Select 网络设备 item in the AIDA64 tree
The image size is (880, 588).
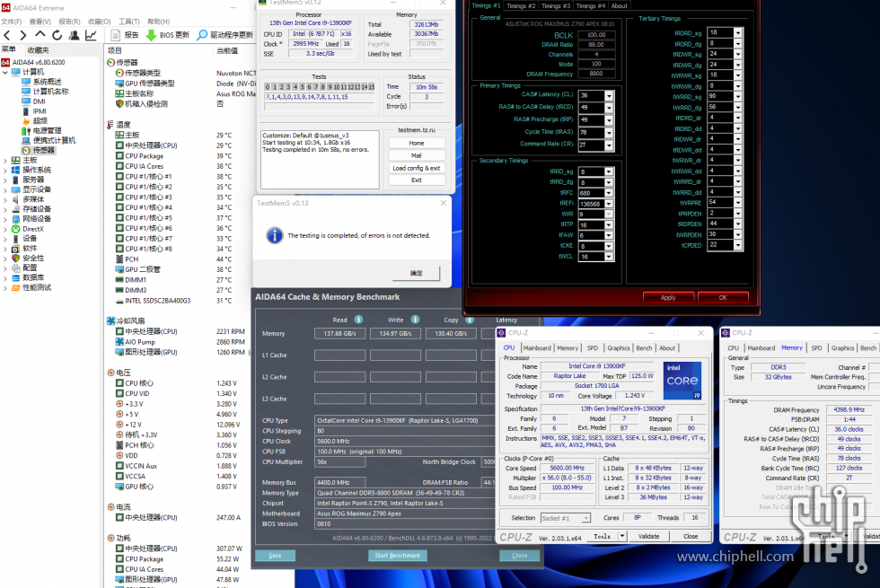pos(31,219)
